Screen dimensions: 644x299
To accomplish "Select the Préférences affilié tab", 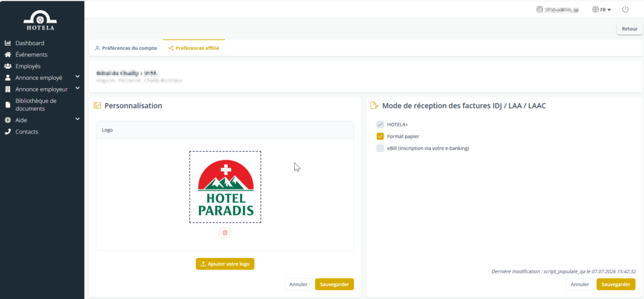I will point(194,48).
